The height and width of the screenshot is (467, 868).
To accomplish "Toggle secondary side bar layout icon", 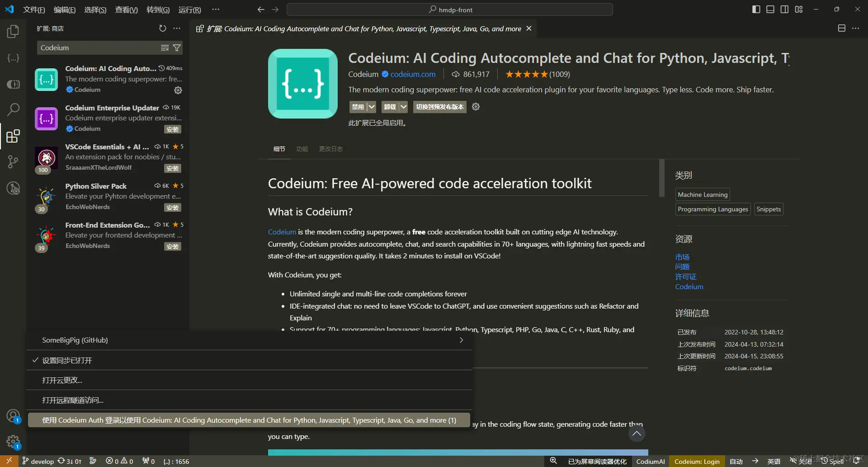I will tap(784, 10).
